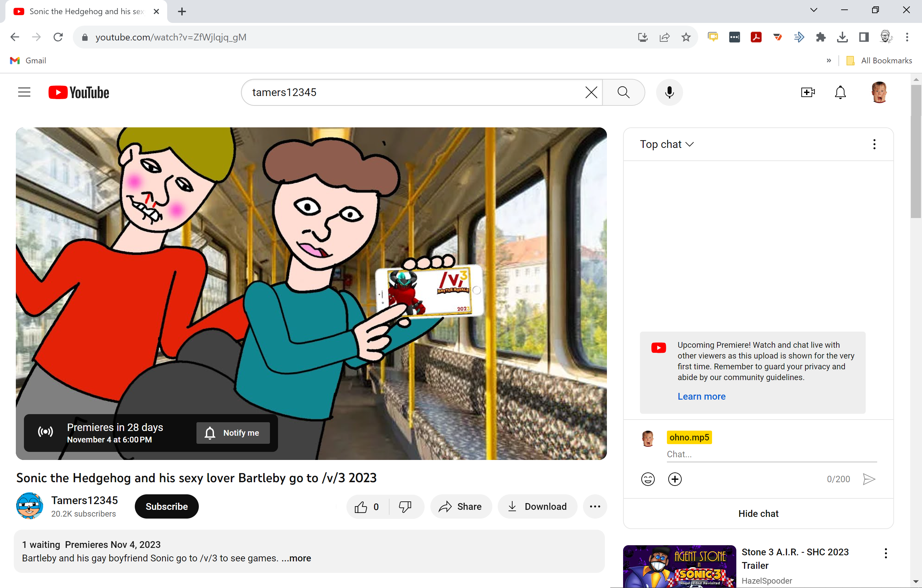Screen dimensions: 922x588
Task: Open the emoji picker in chat
Action: [647, 479]
